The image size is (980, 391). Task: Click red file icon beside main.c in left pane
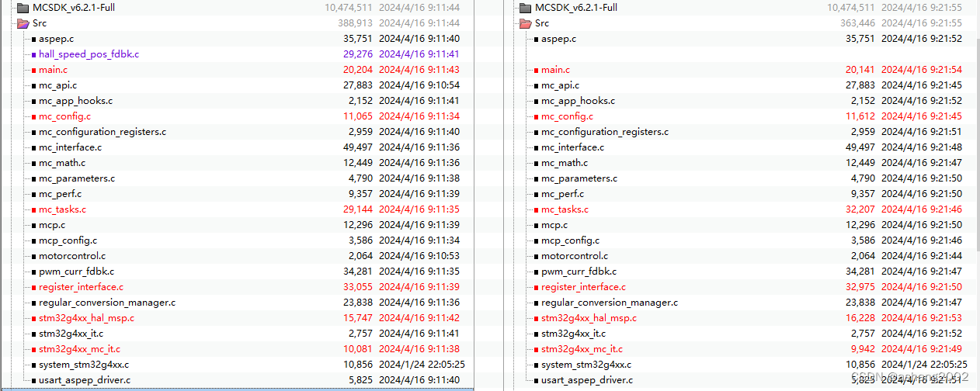[33, 71]
